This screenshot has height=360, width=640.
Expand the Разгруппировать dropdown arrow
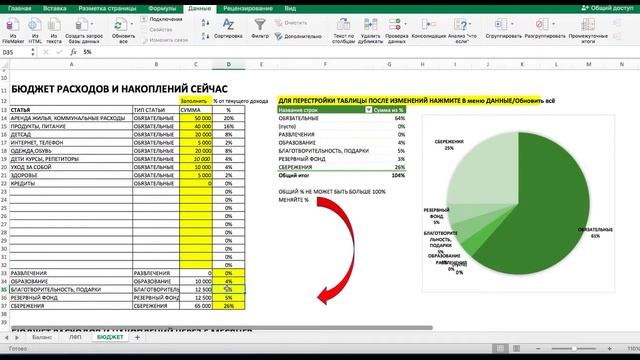pyautogui.click(x=553, y=24)
